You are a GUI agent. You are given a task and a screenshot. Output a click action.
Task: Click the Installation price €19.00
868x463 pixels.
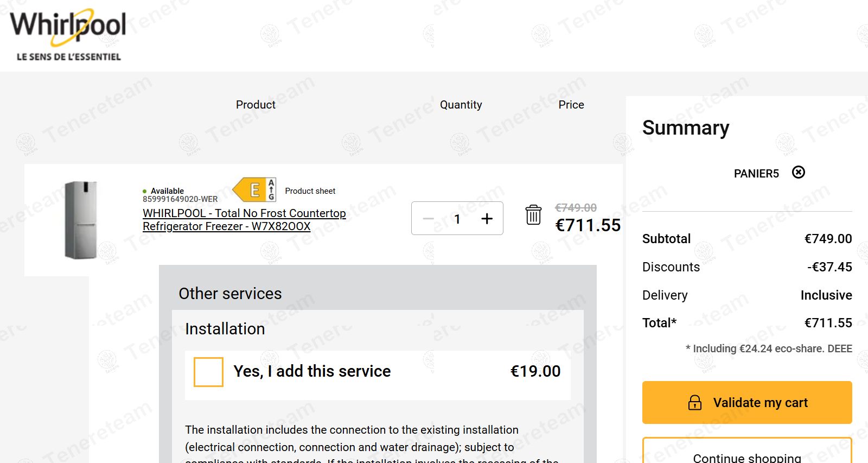[535, 371]
